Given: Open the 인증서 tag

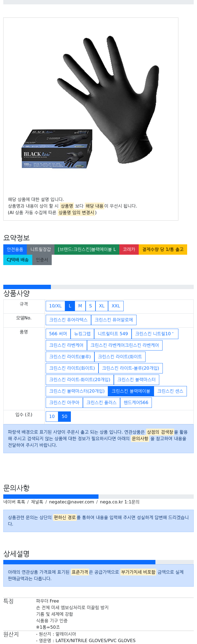Looking at the screenshot, I should pos(42,260).
